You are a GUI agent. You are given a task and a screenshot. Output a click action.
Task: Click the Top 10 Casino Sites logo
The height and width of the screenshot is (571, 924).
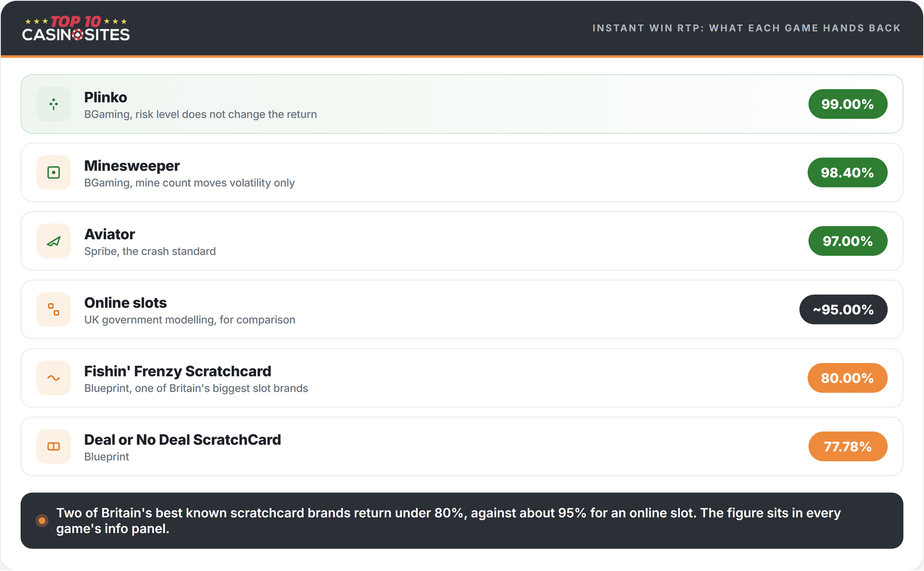76,28
